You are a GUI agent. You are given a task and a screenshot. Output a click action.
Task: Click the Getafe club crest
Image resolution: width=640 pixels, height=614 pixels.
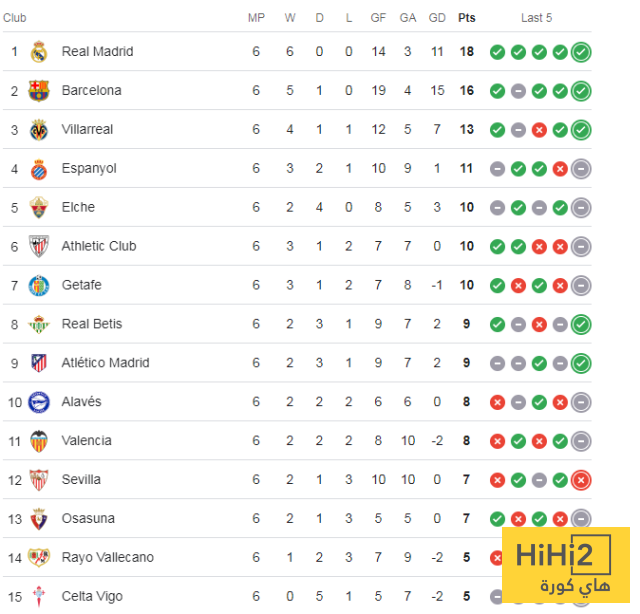[x=39, y=285]
